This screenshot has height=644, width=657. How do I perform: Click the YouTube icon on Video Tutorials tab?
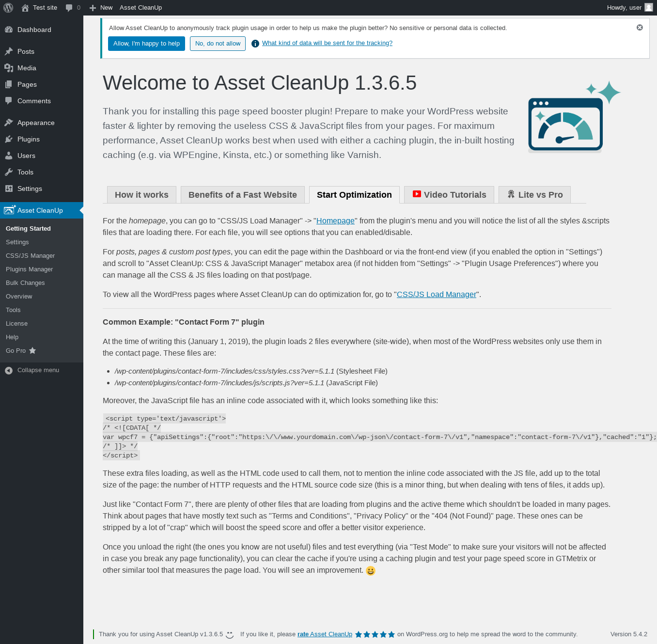pyautogui.click(x=417, y=194)
